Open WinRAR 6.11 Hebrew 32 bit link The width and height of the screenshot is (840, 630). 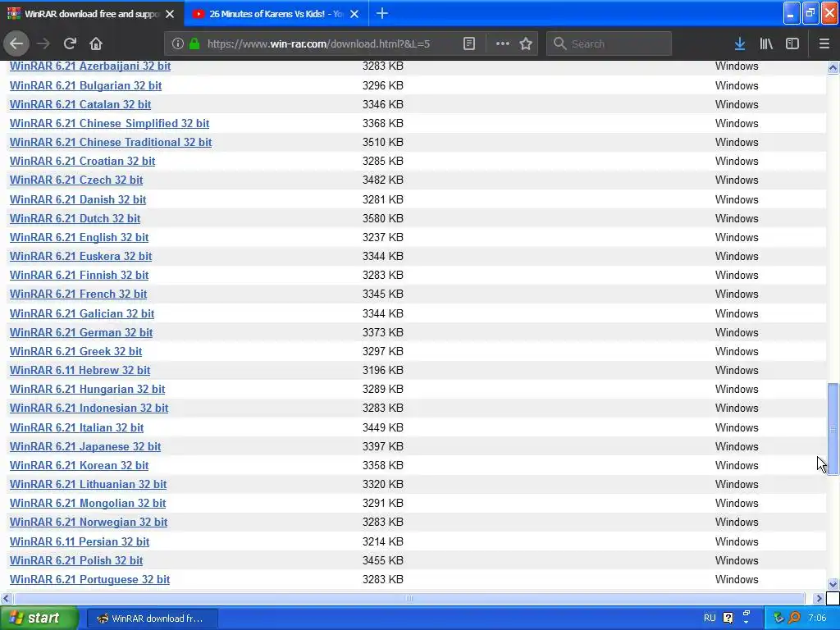[x=80, y=370]
